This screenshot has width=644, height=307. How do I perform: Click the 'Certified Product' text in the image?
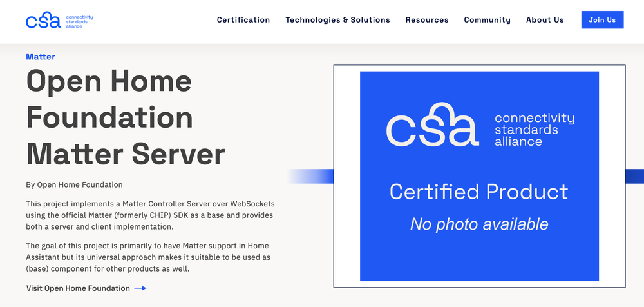pos(478,192)
